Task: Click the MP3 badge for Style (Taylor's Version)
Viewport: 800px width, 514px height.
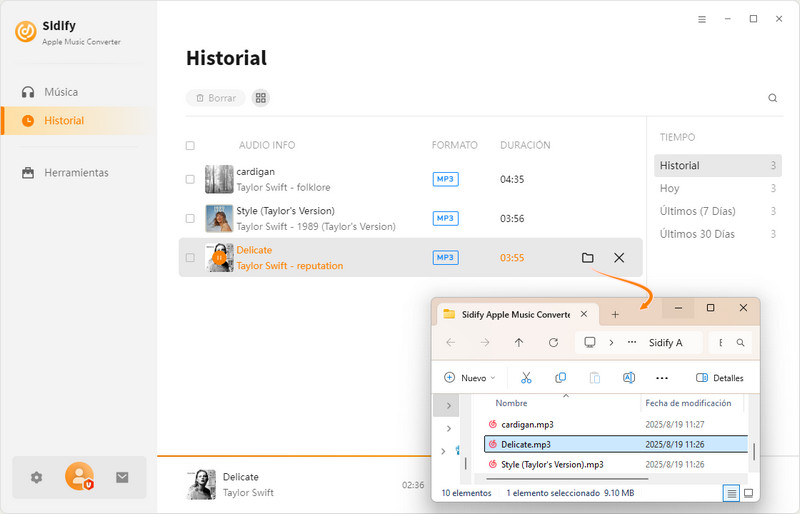Action: point(445,218)
